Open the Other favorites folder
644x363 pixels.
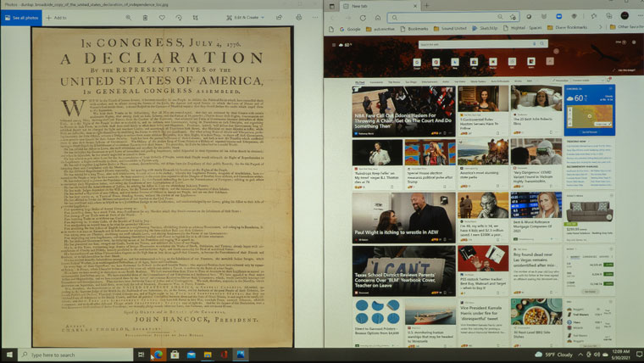626,27
